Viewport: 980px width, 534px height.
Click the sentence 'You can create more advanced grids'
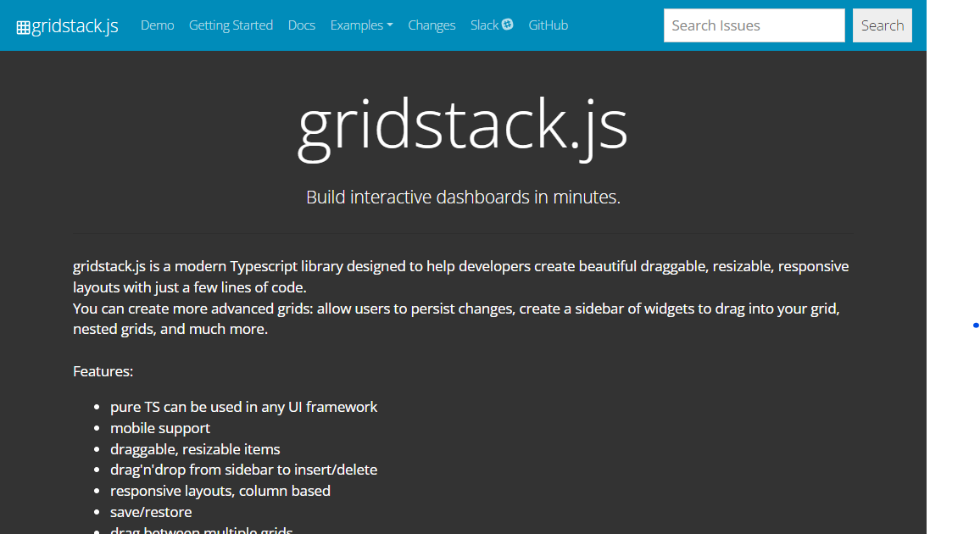pos(456,319)
